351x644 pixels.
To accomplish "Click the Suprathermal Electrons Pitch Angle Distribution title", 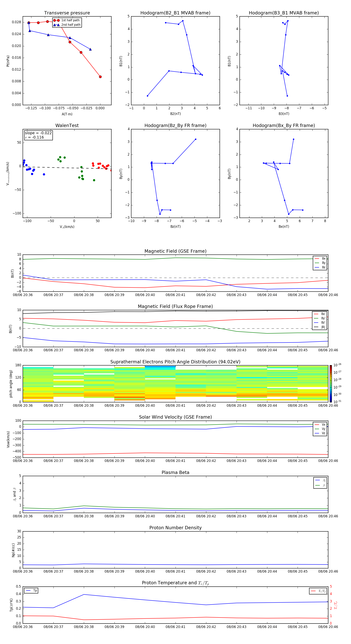I will pyautogui.click(x=175, y=362).
